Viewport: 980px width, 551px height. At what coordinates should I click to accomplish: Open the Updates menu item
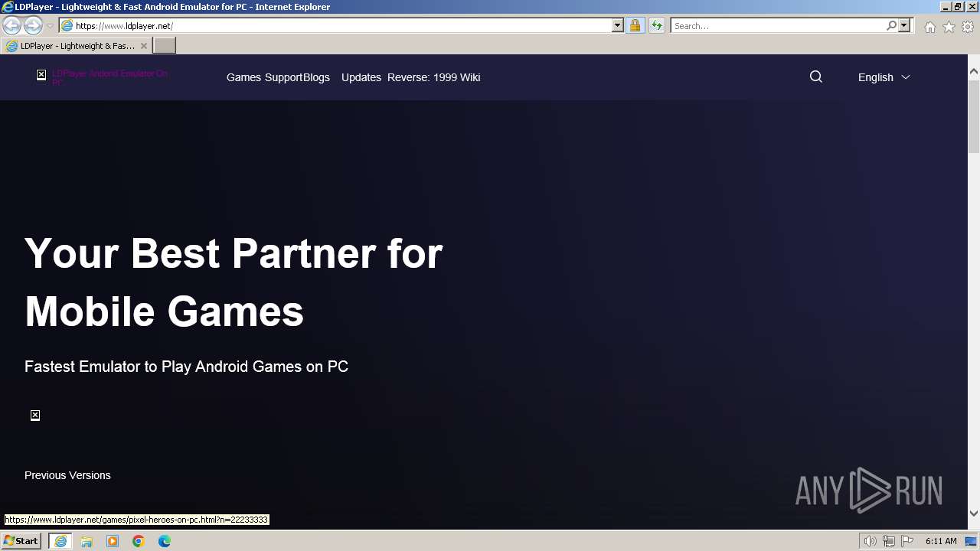361,77
